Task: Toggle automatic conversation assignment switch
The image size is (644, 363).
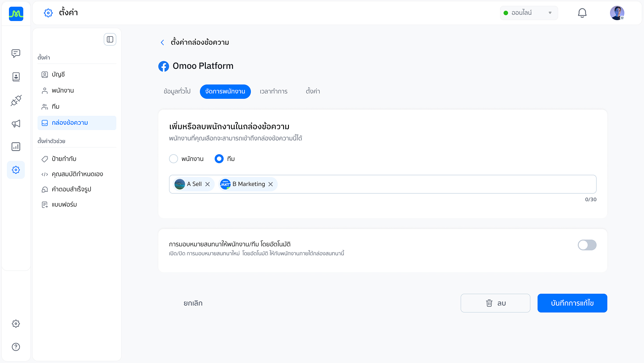Action: pos(587,245)
